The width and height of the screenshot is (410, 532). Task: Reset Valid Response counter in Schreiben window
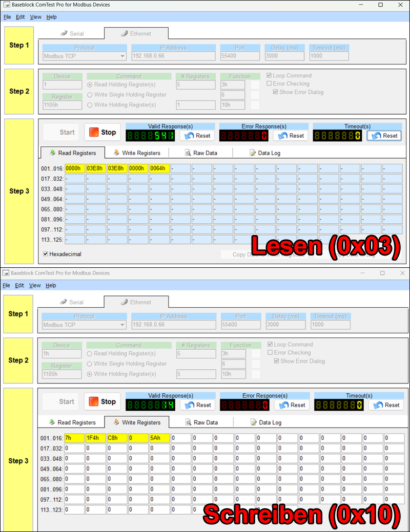197,405
